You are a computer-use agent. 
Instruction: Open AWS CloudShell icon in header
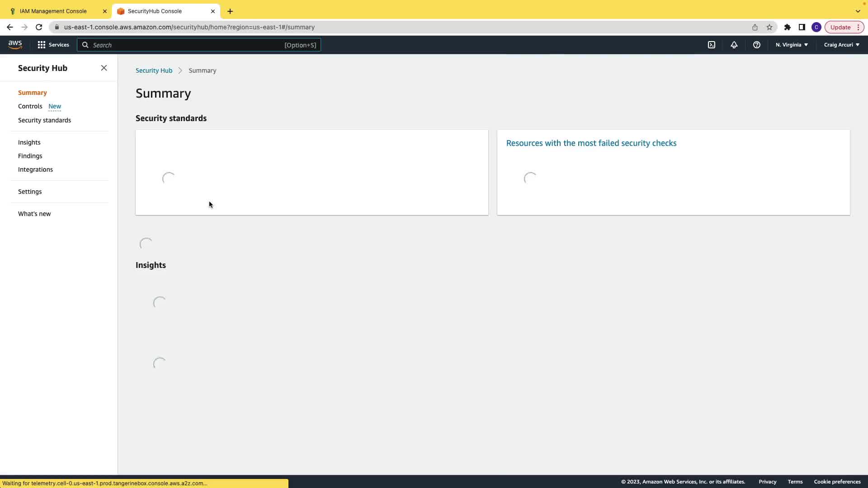click(x=712, y=45)
